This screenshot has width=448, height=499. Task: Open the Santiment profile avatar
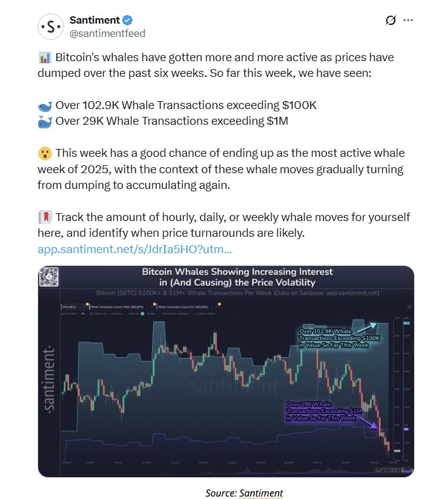click(51, 27)
